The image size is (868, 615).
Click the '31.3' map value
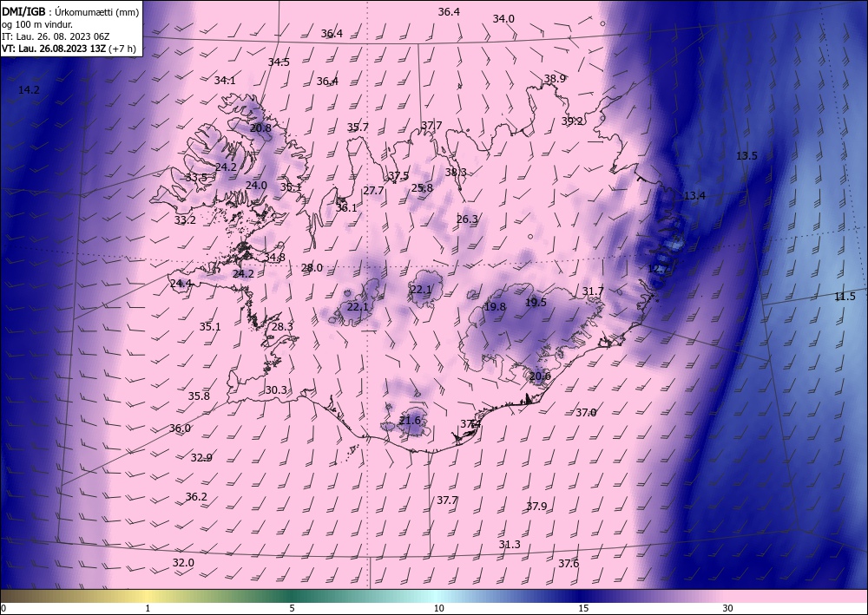pyautogui.click(x=510, y=545)
